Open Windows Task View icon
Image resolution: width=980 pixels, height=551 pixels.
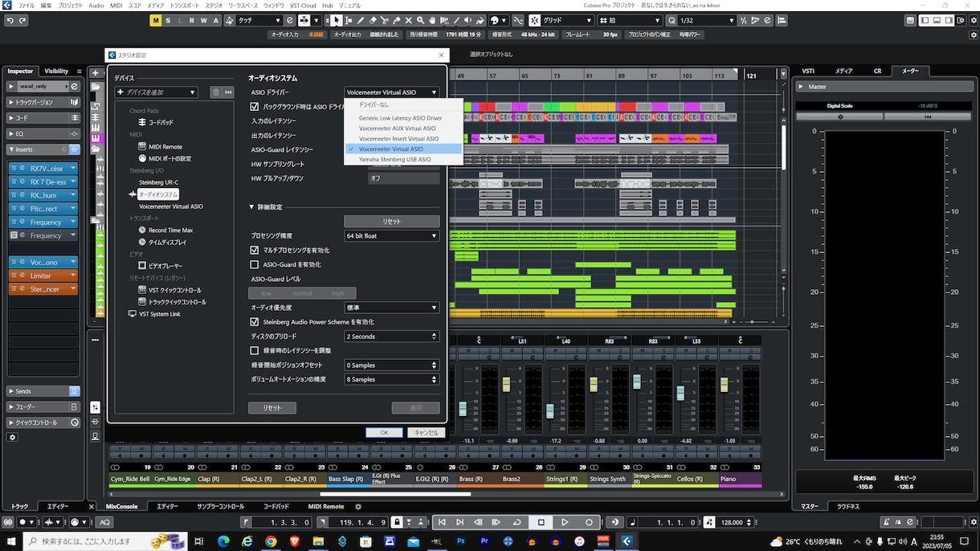point(198,541)
